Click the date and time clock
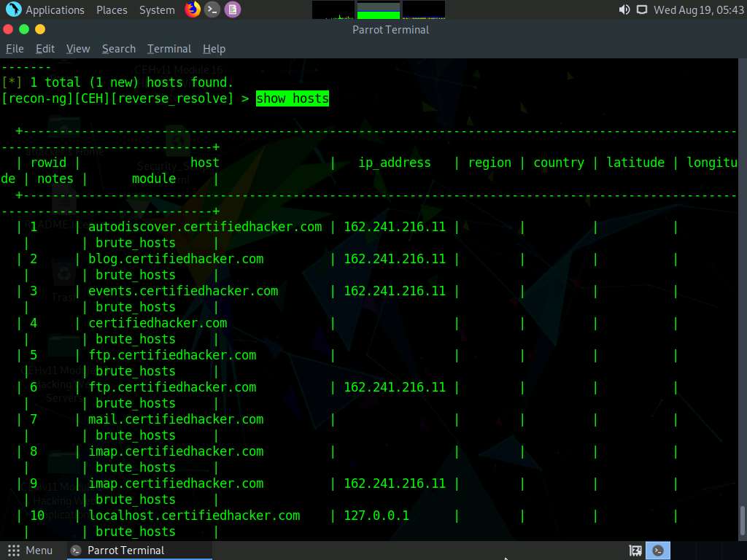The image size is (747, 560). click(x=698, y=10)
